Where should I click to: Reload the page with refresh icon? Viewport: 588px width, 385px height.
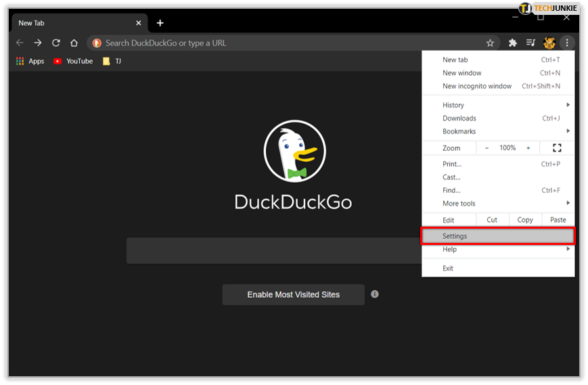click(x=56, y=43)
